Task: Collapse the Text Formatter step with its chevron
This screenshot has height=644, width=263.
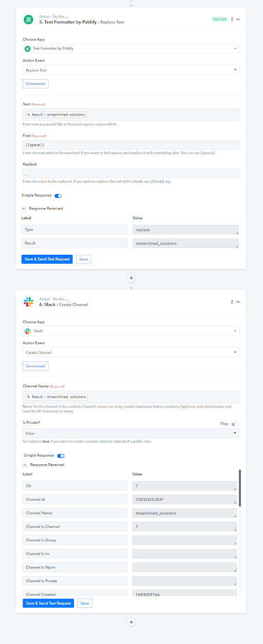Action: click(x=238, y=20)
